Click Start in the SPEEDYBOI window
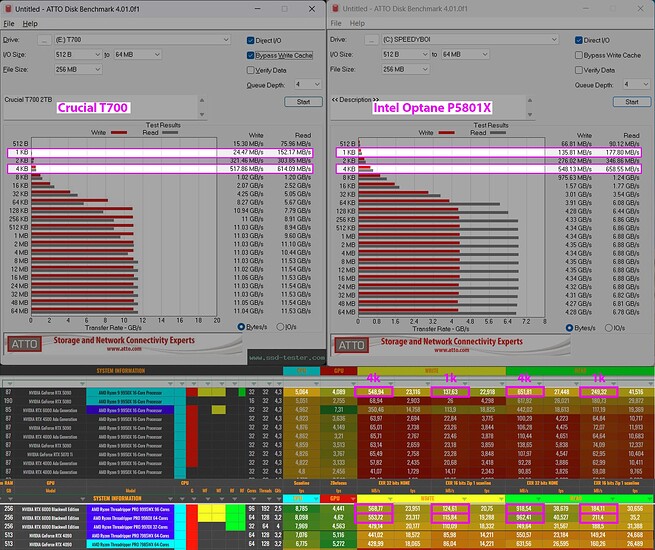 click(x=632, y=102)
